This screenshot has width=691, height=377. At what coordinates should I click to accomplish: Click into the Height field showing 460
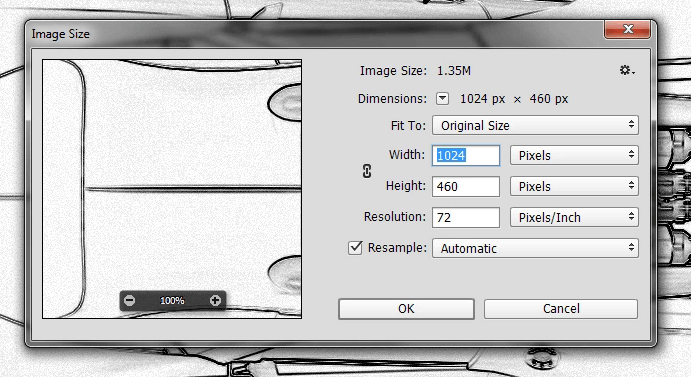[466, 187]
